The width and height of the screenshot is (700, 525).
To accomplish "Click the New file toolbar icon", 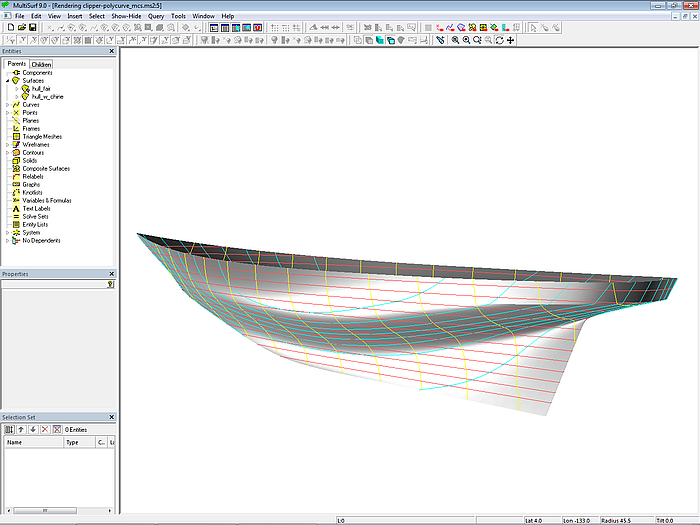I will click(x=9, y=27).
